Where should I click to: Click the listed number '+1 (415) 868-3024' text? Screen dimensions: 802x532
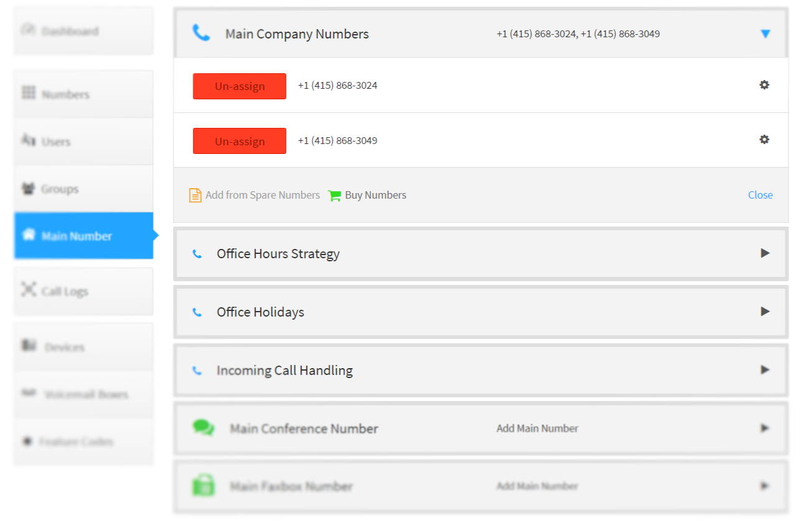tap(337, 86)
